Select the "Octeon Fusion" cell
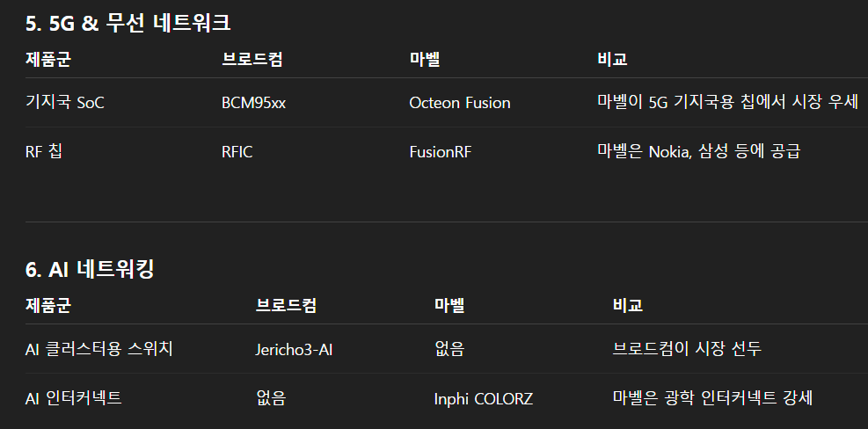The height and width of the screenshot is (429, 868). click(459, 103)
